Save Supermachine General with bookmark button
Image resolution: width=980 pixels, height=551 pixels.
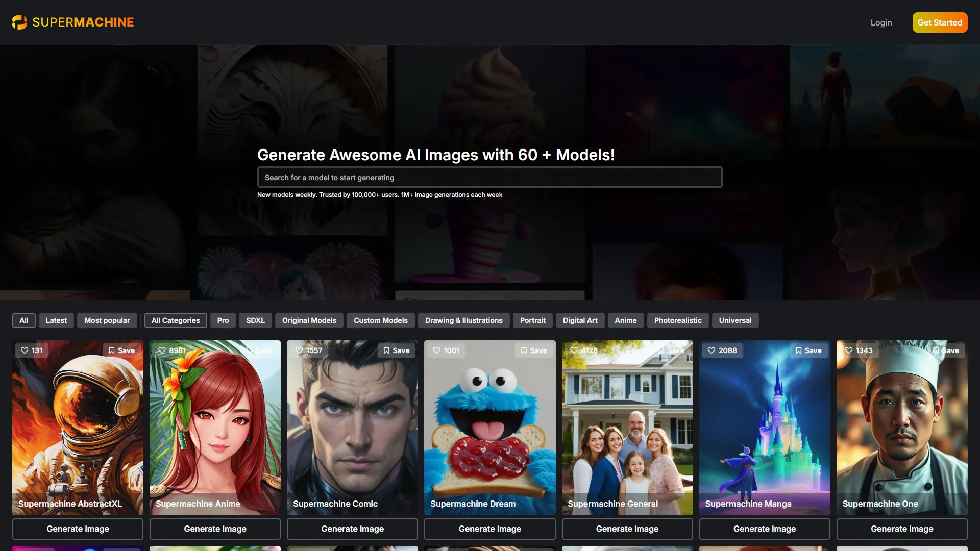[x=671, y=350]
